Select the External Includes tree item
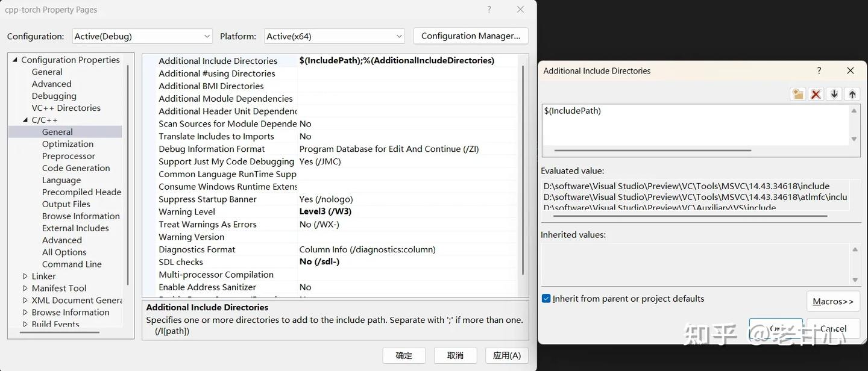The height and width of the screenshot is (371, 868). point(75,228)
